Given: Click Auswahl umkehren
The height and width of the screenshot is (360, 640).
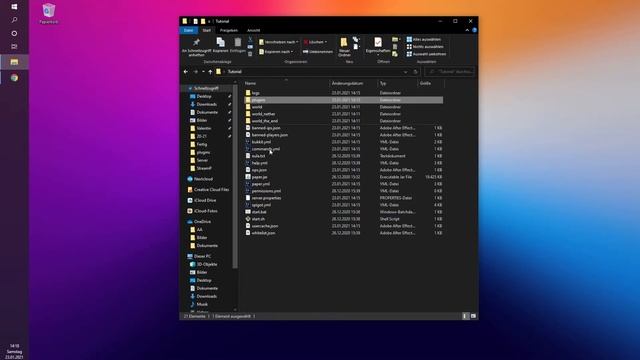Looking at the screenshot, I should click(426, 54).
